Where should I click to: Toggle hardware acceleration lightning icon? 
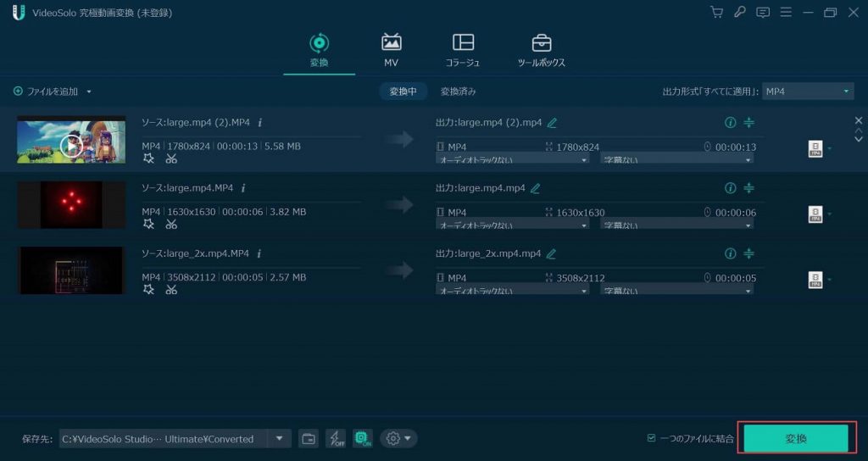point(336,438)
